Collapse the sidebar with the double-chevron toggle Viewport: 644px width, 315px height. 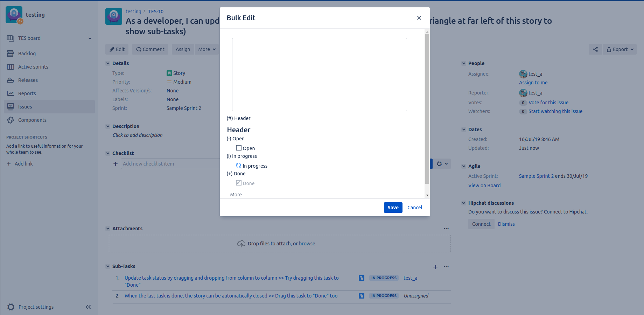(88, 307)
